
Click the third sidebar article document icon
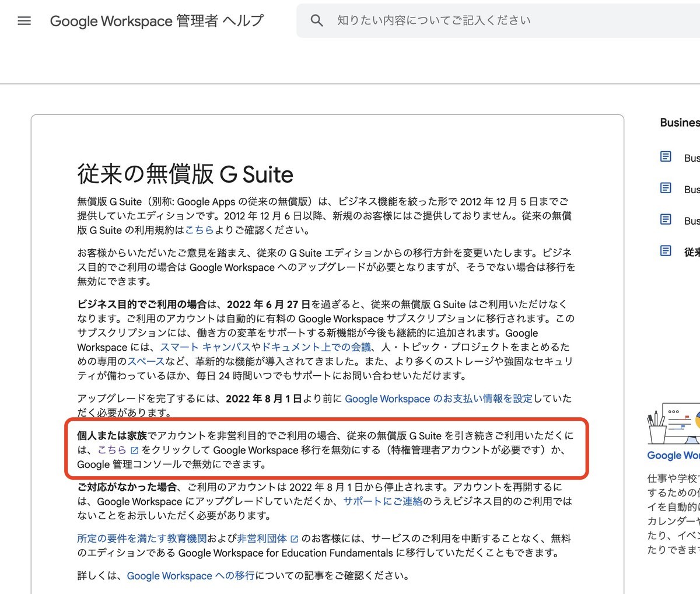point(666,219)
